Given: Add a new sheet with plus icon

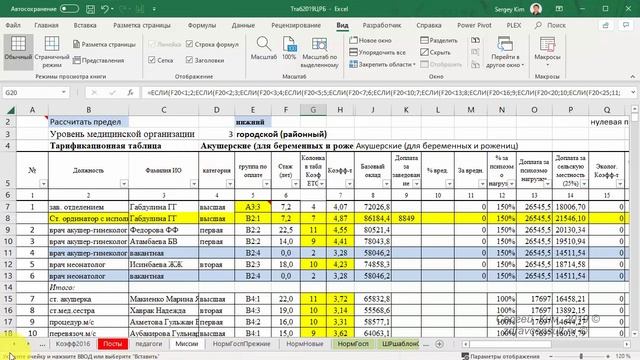Looking at the screenshot, I should (439, 344).
